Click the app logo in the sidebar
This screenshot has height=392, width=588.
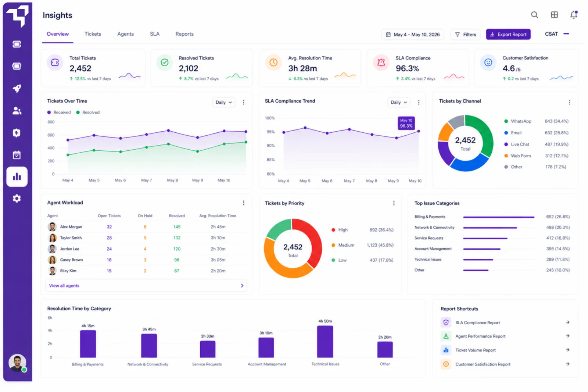pos(17,16)
